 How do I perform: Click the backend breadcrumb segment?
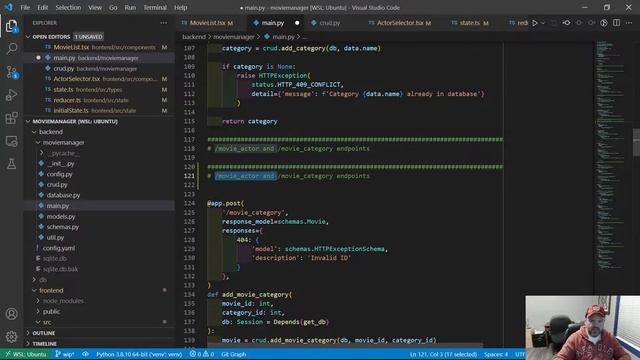coord(194,37)
